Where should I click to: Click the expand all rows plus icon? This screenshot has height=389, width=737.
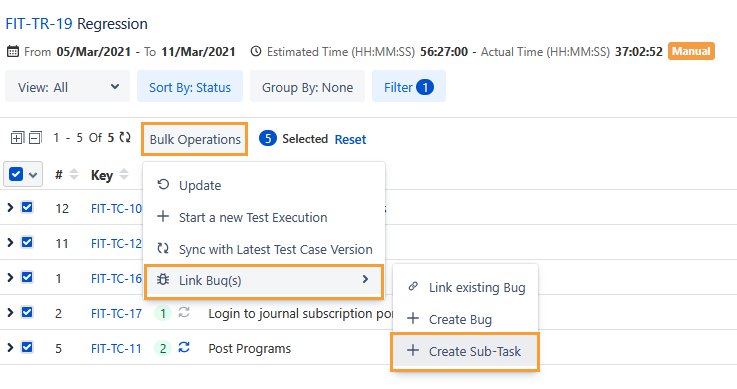17,138
